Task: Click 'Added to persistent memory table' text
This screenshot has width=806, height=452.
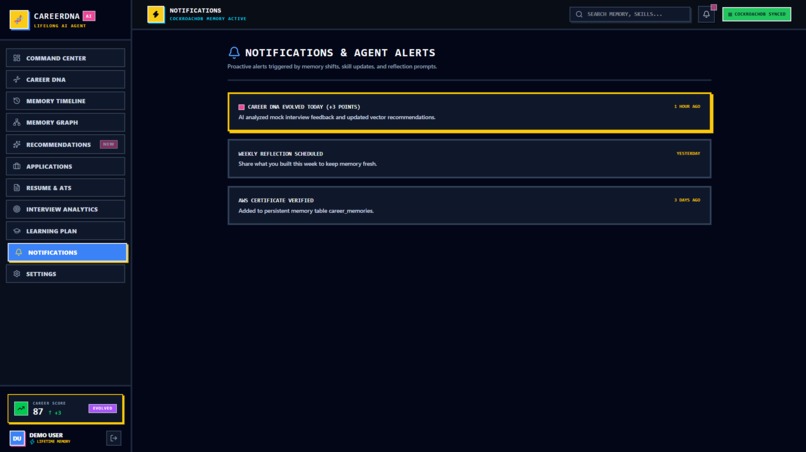Action: point(306,211)
